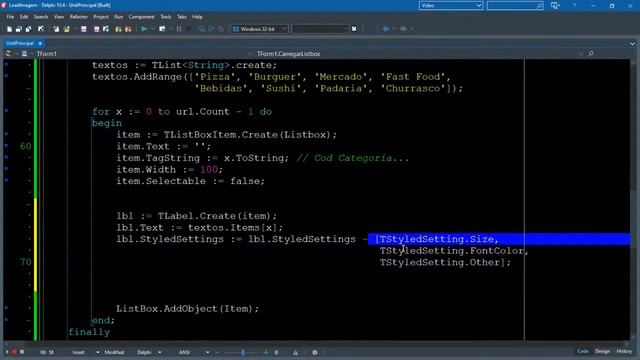Click the Forward navigation arrow
640x360 pixels.
(x=403, y=29)
